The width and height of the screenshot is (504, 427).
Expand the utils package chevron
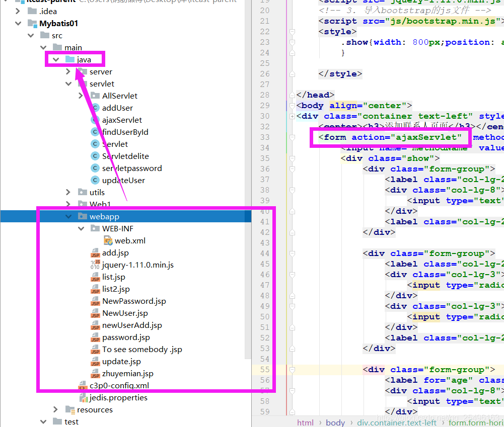coord(68,192)
